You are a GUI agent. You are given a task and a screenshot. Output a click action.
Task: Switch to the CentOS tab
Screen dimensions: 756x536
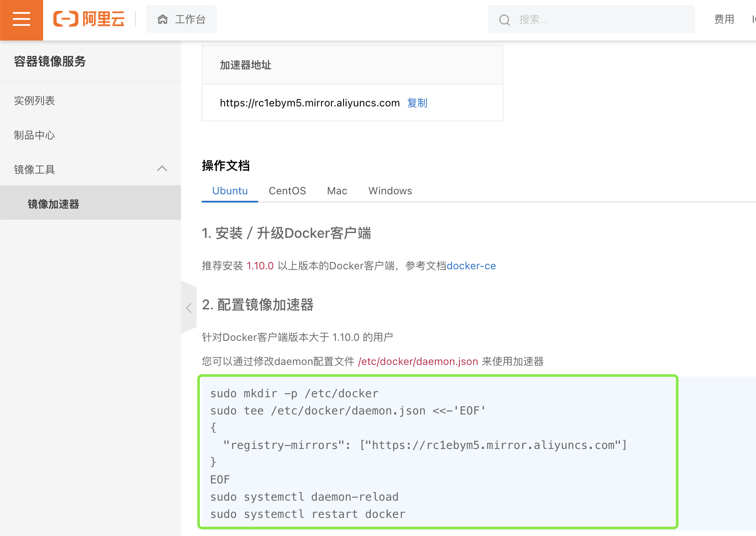click(x=287, y=191)
